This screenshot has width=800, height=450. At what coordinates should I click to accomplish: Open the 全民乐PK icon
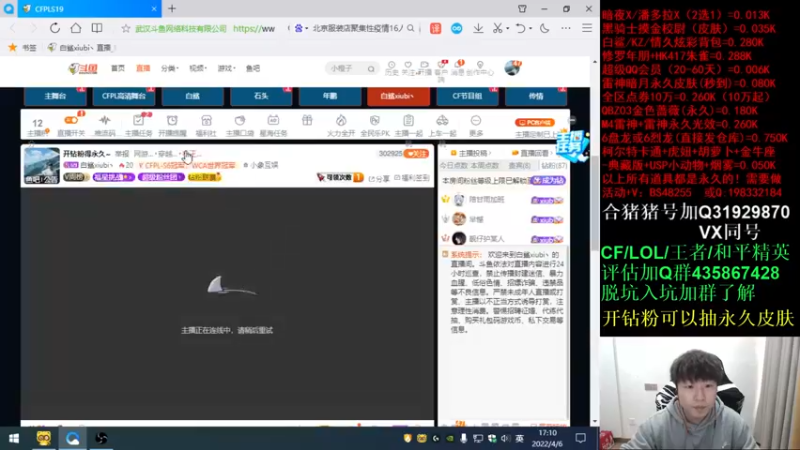(374, 125)
